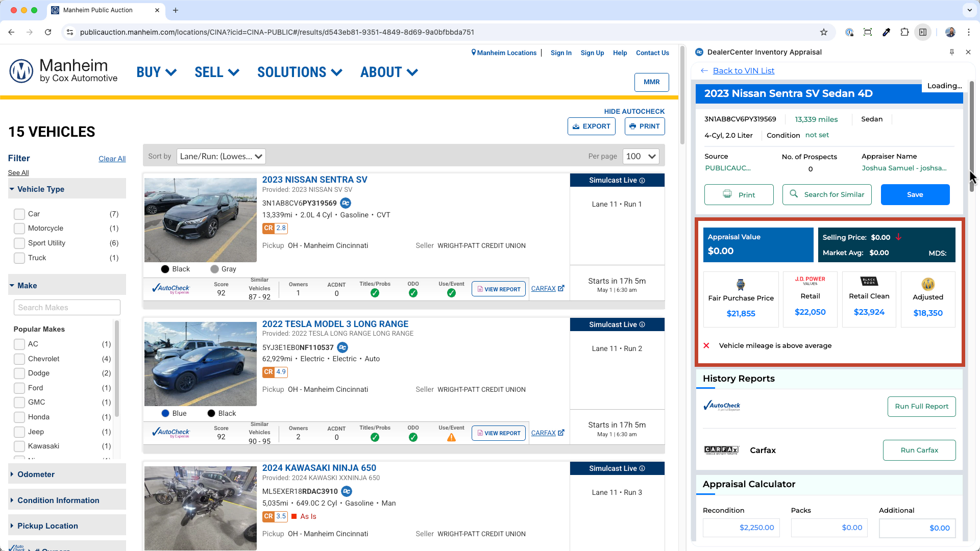Screen dimensions: 980x551
Task: Check the Honda make filter
Action: [x=19, y=417]
